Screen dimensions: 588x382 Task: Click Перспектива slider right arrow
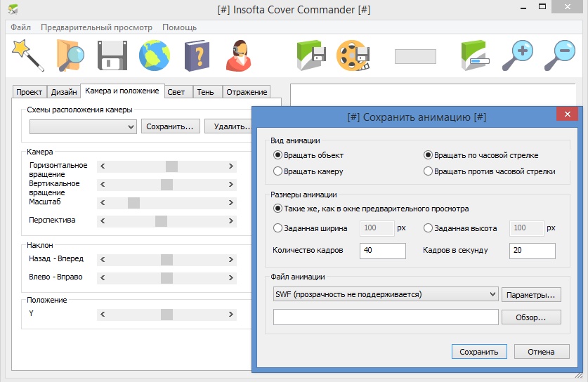[231, 221]
